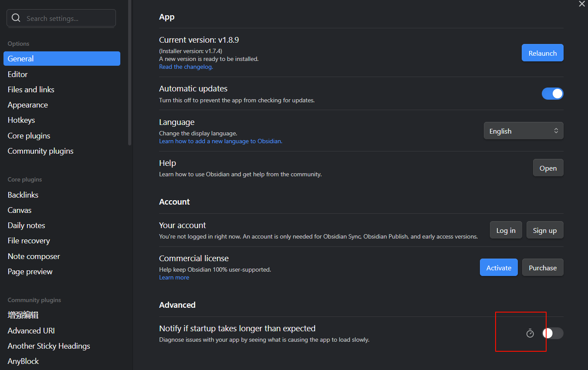Image resolution: width=588 pixels, height=370 pixels.
Task: Click Read the changelog link
Action: click(186, 67)
